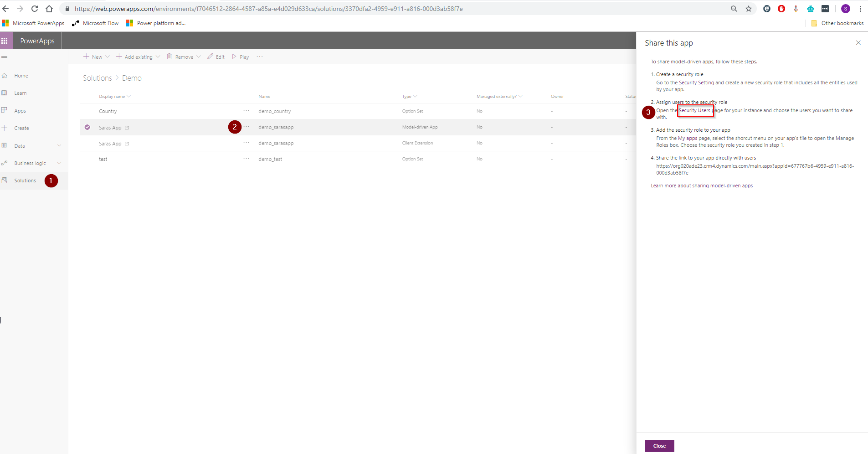Open Apps in the left navigation
The width and height of the screenshot is (868, 454).
(20, 111)
